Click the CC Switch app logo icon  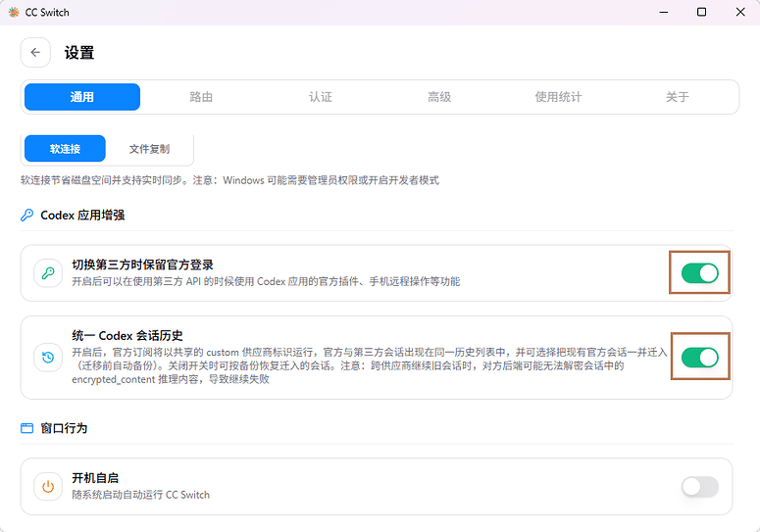click(14, 12)
